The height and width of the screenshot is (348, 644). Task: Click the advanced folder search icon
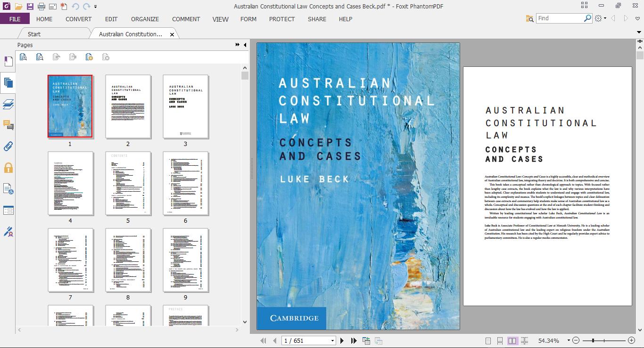[x=529, y=18]
